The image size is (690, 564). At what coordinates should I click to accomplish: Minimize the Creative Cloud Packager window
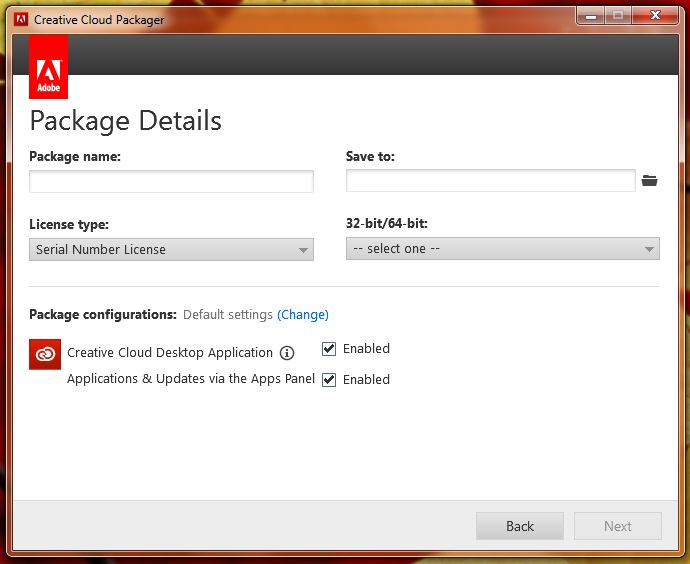point(591,16)
